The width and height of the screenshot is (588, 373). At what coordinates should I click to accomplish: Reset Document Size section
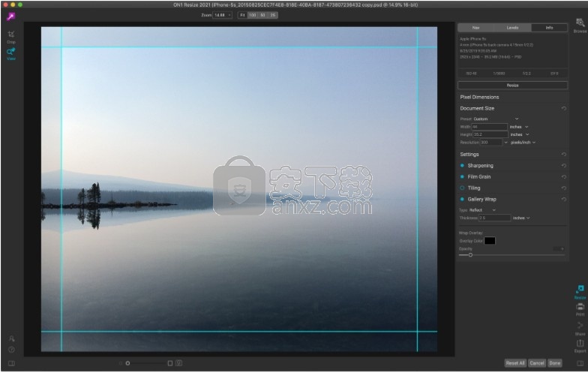(x=564, y=108)
